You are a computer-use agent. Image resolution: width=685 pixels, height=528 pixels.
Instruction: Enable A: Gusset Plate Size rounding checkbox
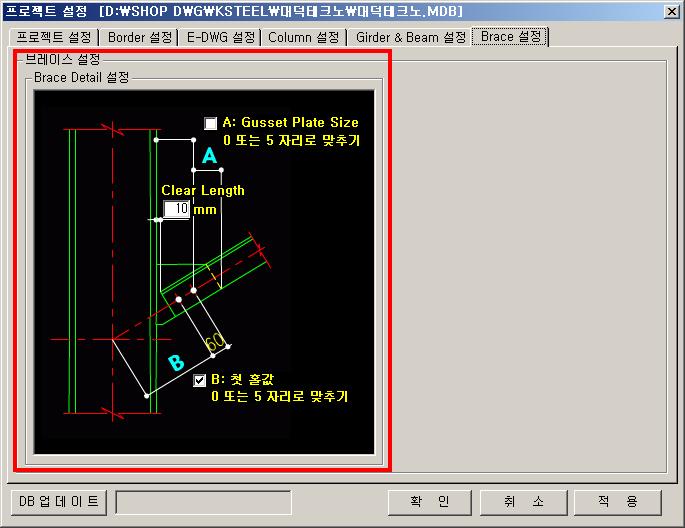click(210, 124)
